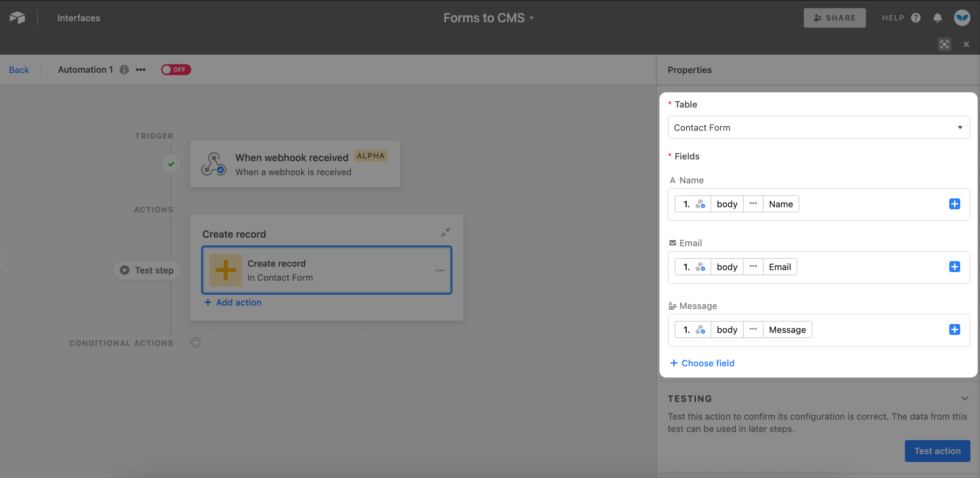
Task: Go to Interfaces
Action: [x=79, y=17]
